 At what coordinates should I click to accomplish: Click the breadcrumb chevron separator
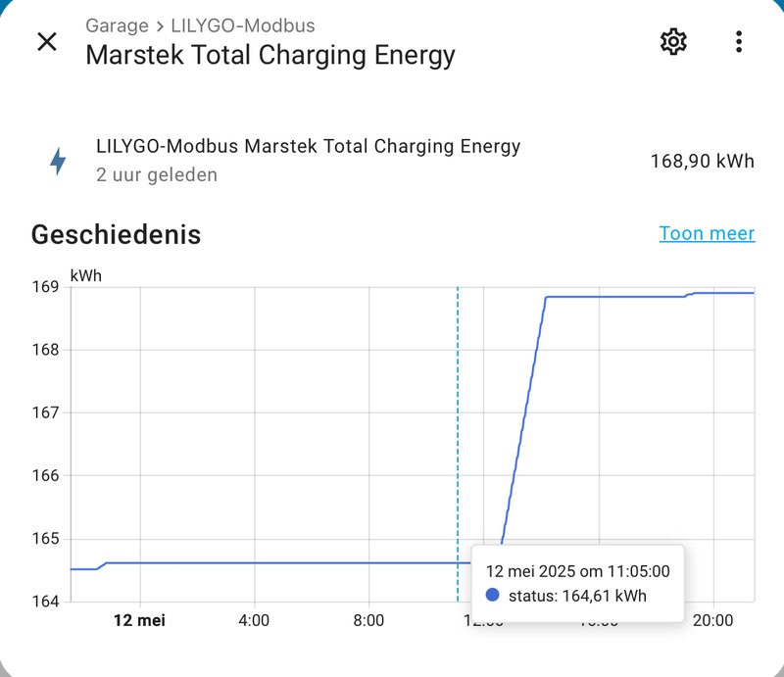[x=160, y=25]
